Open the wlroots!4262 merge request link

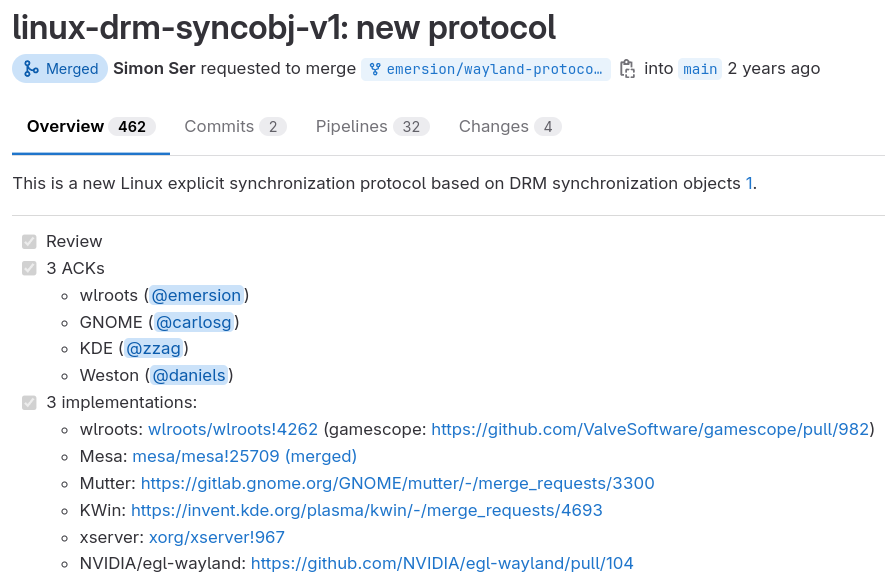232,429
